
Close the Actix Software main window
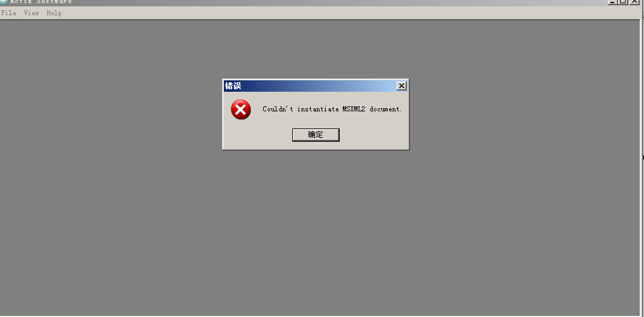tap(635, 2)
